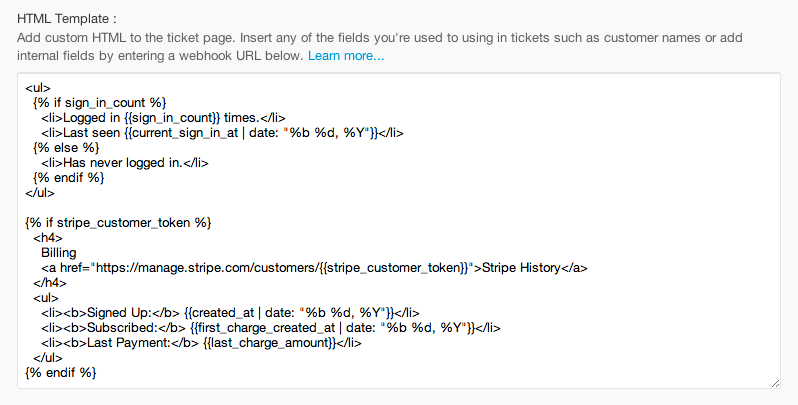
Task: Grab the textarea resize handle corner
Action: tap(775, 382)
